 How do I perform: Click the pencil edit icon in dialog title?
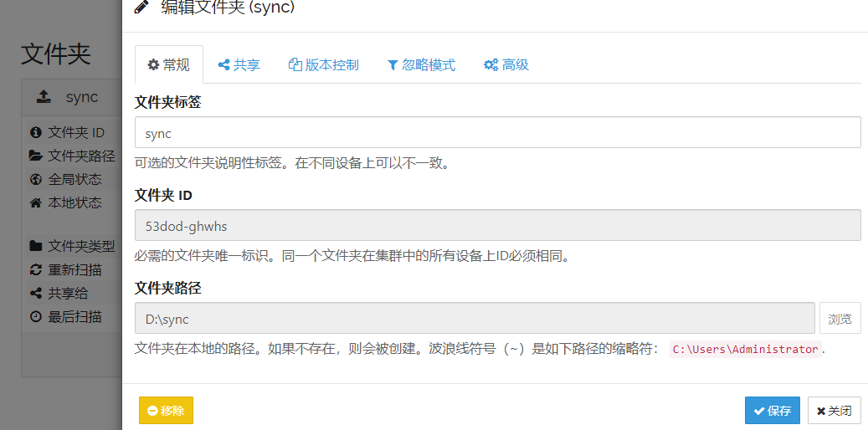point(141,8)
